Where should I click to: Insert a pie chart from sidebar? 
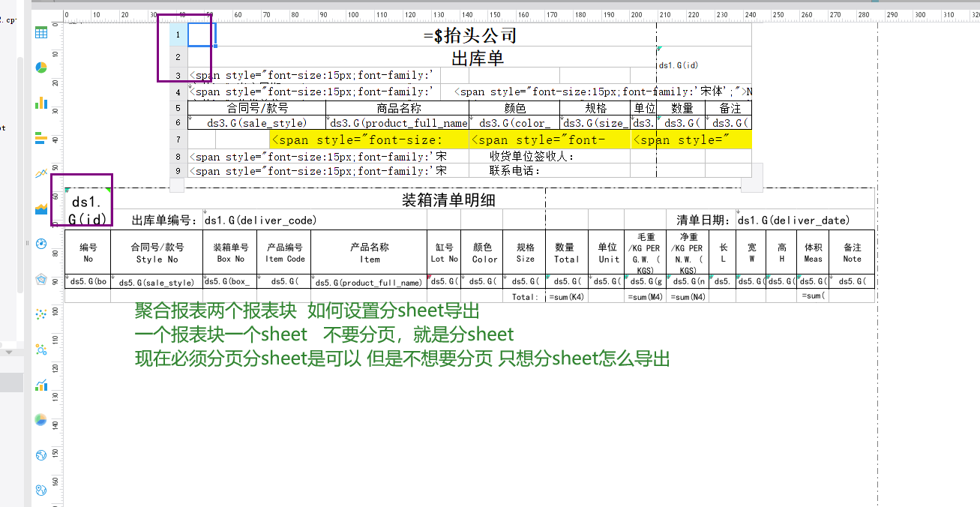pyautogui.click(x=41, y=67)
